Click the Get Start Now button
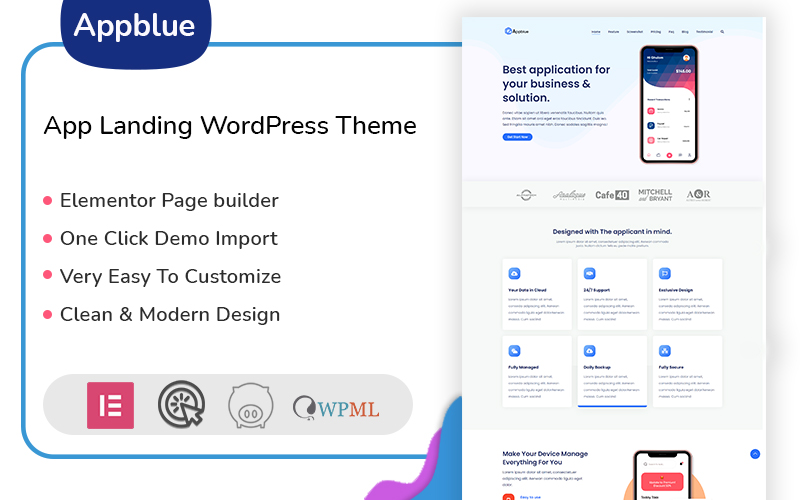 coord(517,137)
